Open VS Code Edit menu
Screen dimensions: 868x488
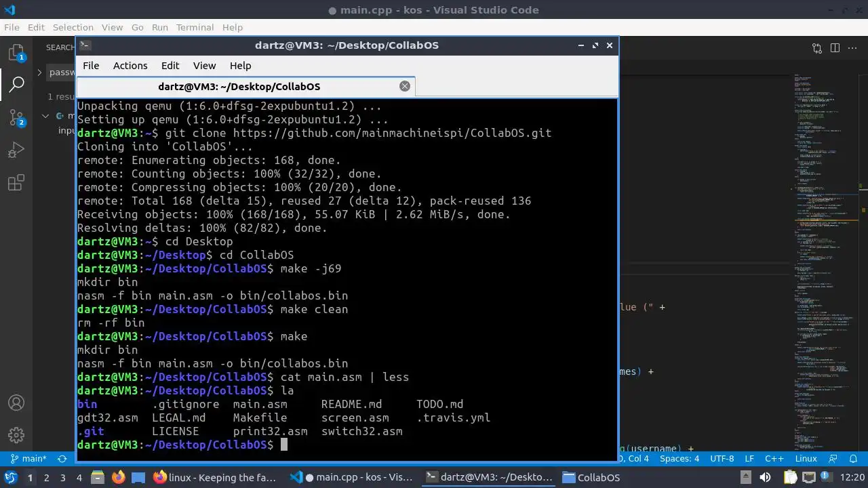36,27
